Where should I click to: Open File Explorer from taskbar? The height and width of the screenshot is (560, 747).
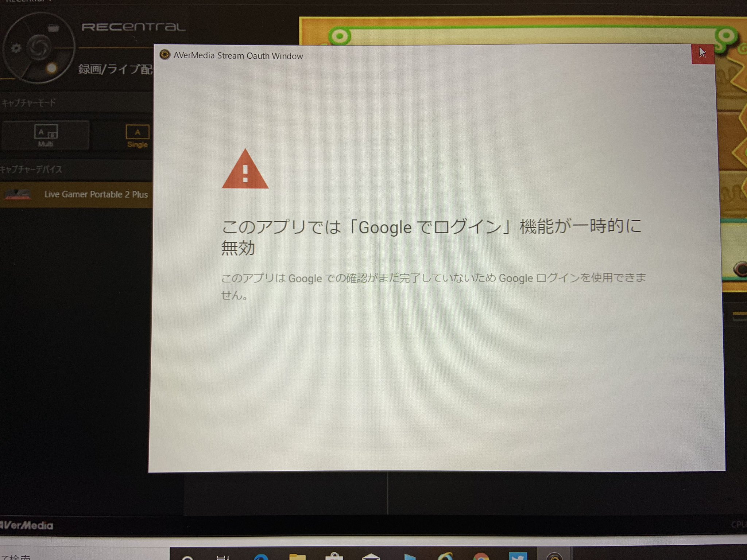click(297, 556)
